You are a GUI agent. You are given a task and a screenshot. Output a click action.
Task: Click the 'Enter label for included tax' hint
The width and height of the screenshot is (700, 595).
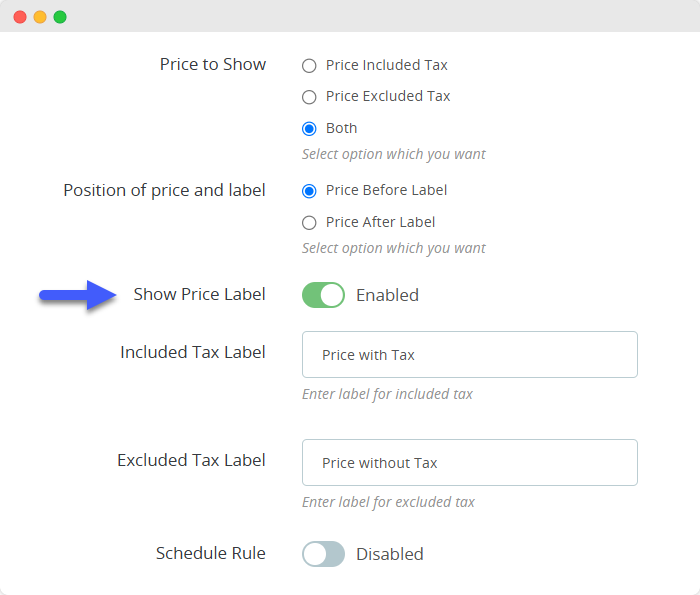tap(387, 394)
